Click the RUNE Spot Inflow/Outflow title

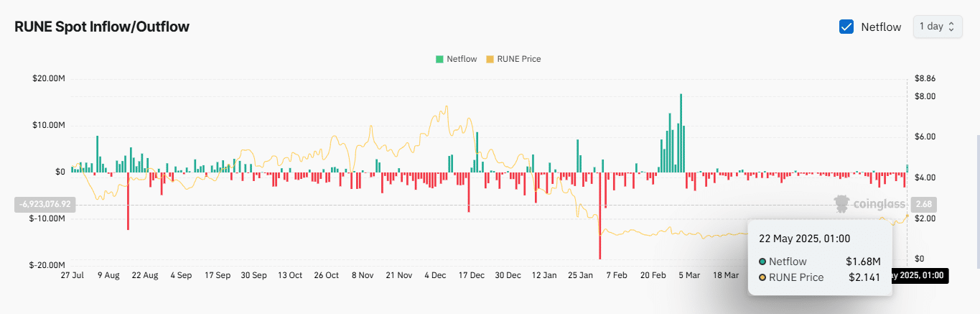pyautogui.click(x=102, y=27)
